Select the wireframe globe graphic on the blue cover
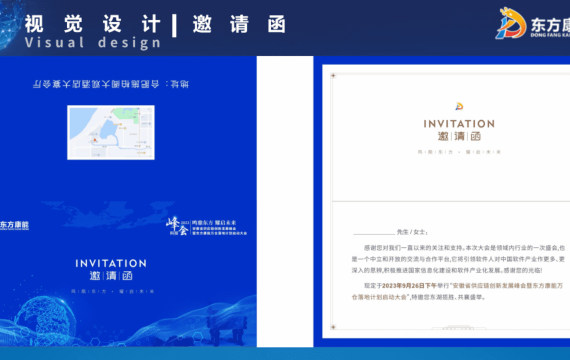Screen dimensions: 570x360 coord(45,320)
